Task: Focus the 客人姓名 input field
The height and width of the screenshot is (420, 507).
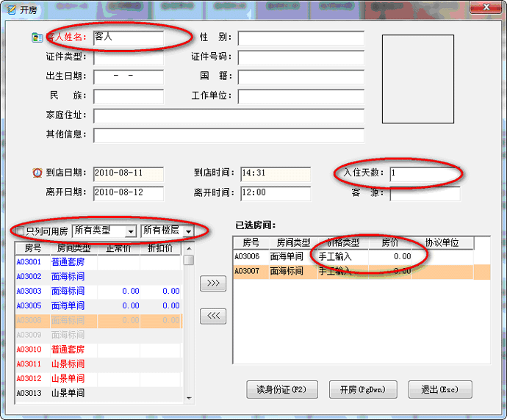Action: pos(129,38)
